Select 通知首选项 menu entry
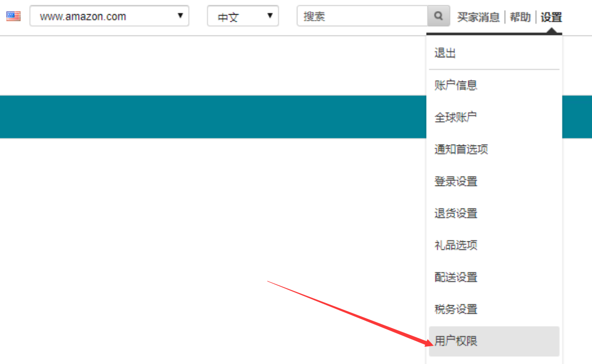Viewport: 592px width, 364px height. coord(461,150)
